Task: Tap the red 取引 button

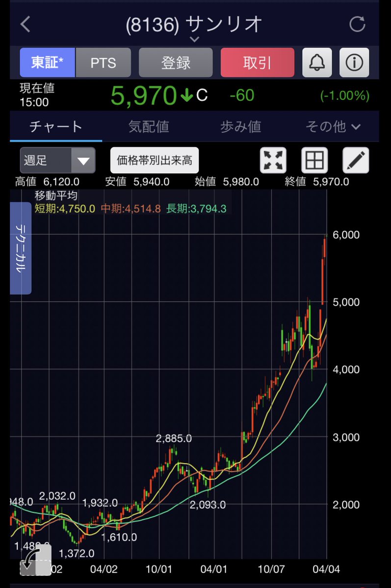Action: [x=258, y=62]
